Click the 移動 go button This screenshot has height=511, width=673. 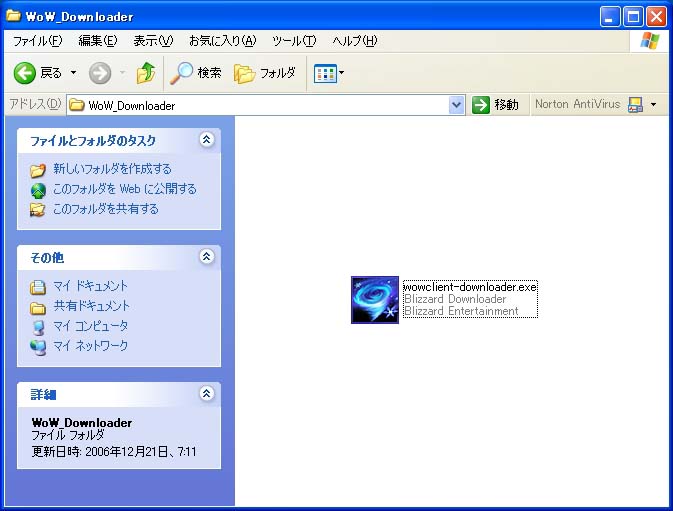pyautogui.click(x=495, y=105)
